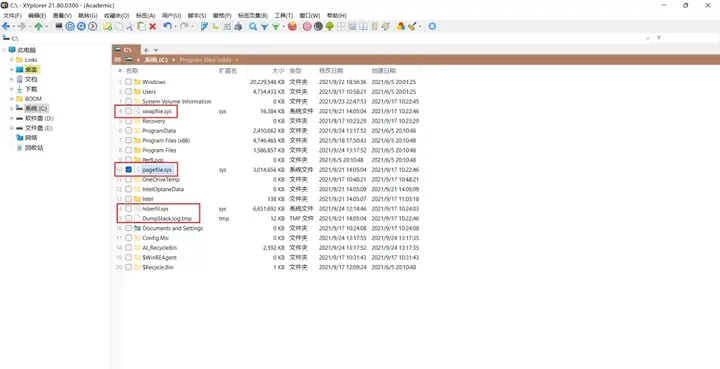Sort by the 修改日期 column header
This screenshot has width=720, height=369.
point(331,71)
